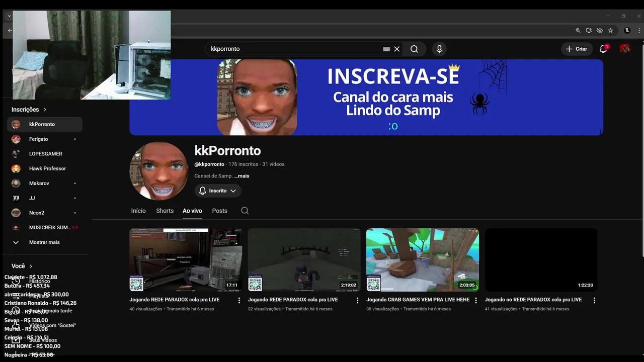The image size is (644, 362).
Task: Select the Ao vivo tab
Action: click(x=192, y=211)
